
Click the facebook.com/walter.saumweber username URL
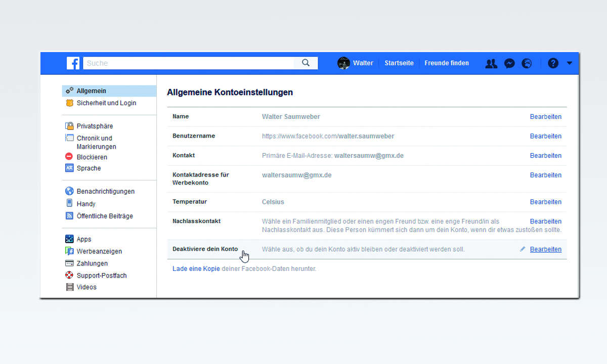(x=328, y=136)
